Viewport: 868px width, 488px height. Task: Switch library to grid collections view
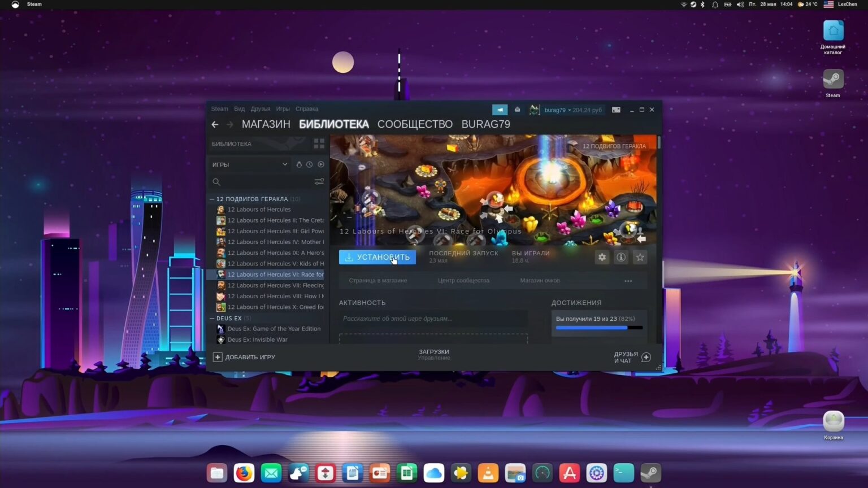(319, 143)
